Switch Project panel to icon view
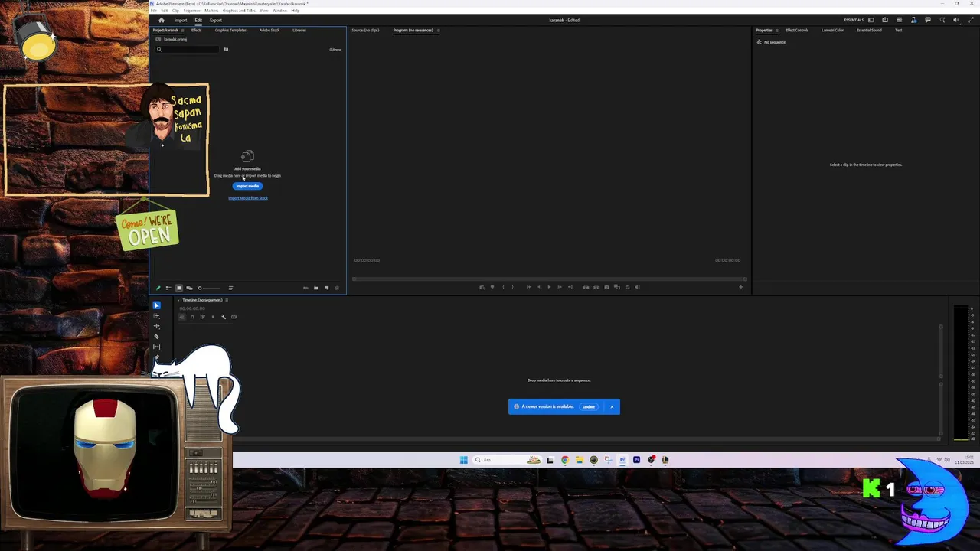Screen dimensions: 980x551 [179, 288]
